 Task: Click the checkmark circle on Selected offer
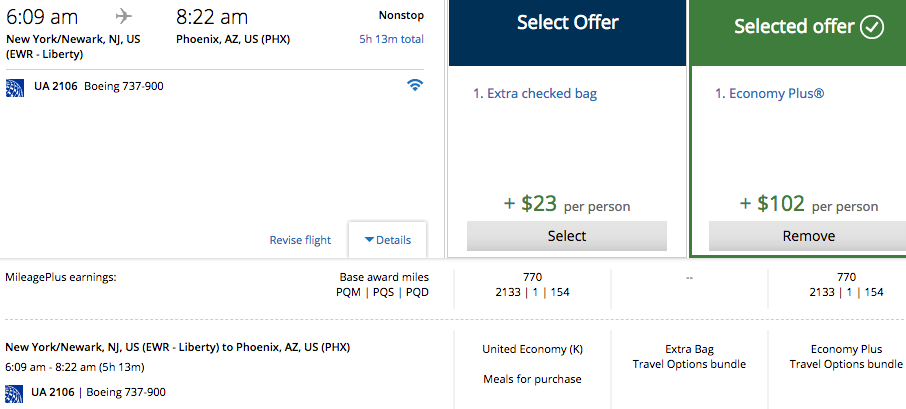tap(872, 27)
